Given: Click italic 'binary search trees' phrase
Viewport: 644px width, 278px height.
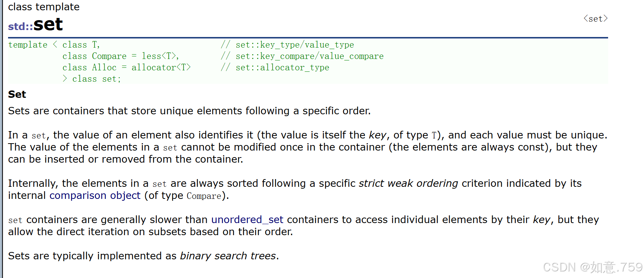Looking at the screenshot, I should pos(228,256).
